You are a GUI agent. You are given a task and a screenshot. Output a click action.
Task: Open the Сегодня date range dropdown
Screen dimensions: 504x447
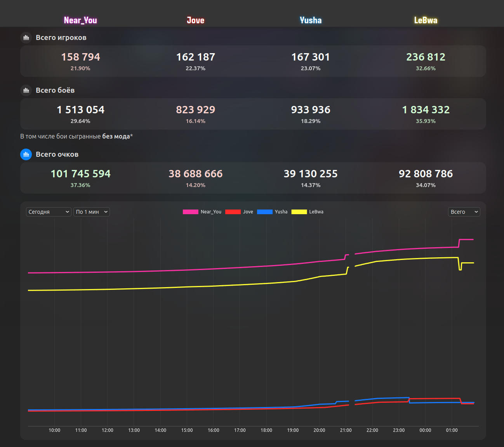tap(49, 212)
